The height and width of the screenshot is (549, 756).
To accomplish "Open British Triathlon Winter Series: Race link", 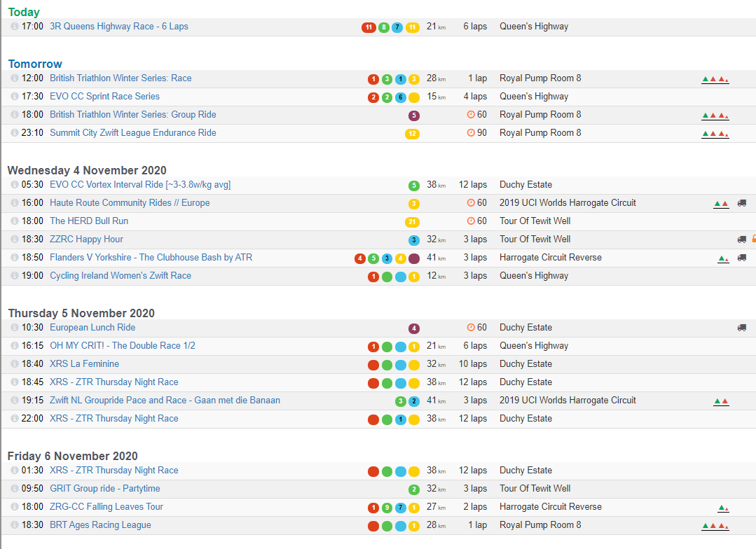I will pyautogui.click(x=121, y=78).
